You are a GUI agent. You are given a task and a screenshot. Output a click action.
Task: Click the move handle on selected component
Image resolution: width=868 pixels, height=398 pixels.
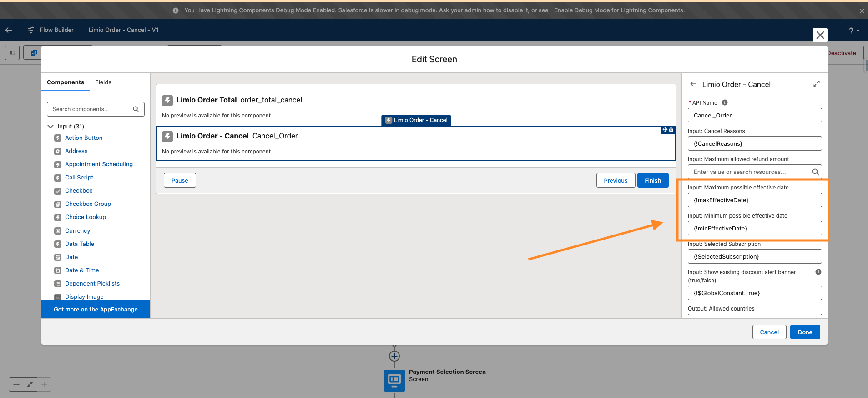(x=665, y=130)
